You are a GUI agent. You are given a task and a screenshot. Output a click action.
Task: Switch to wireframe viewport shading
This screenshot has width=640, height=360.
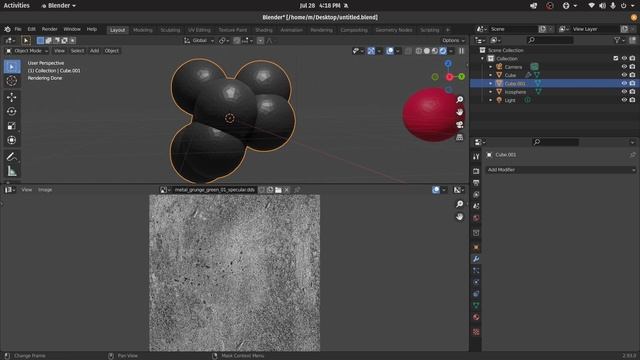[x=419, y=51]
